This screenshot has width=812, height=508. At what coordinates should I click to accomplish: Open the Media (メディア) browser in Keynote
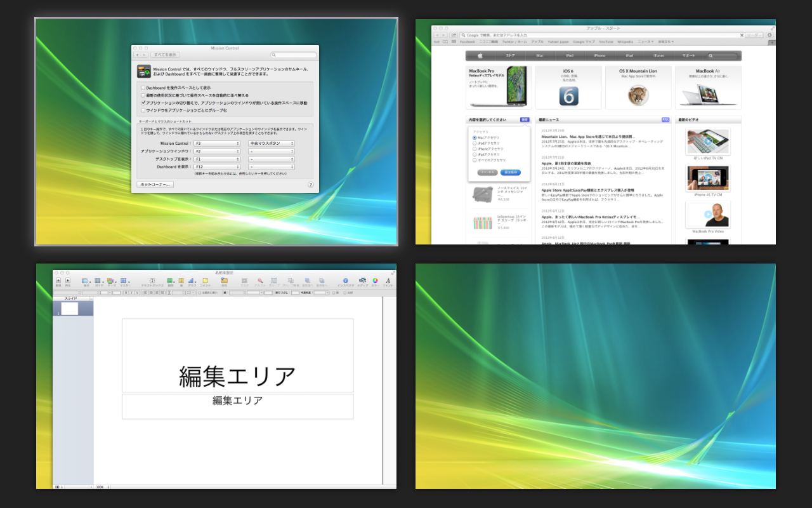(x=362, y=280)
